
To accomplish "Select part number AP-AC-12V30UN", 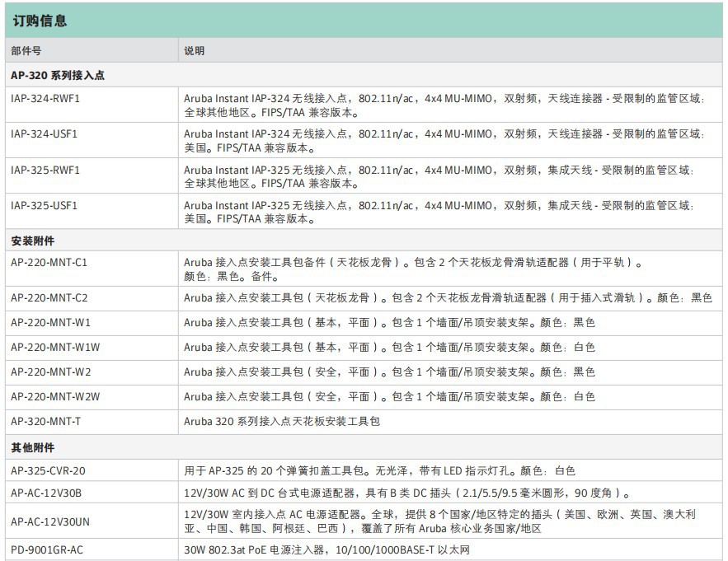I will click(x=50, y=521).
